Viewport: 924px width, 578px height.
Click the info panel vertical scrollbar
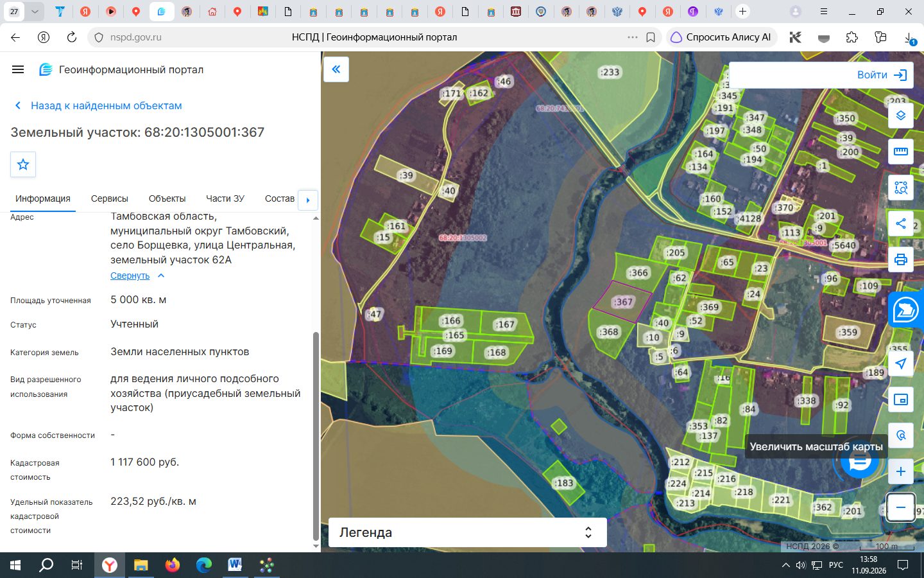point(315,437)
